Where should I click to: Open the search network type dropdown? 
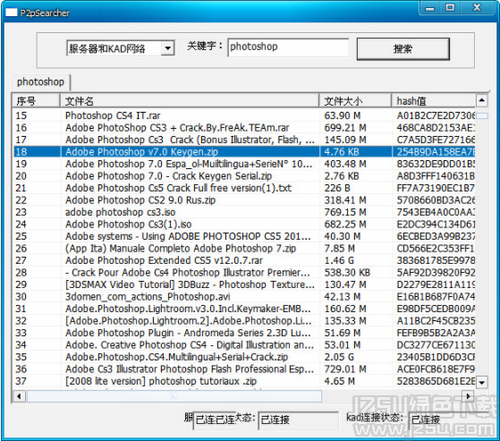[x=168, y=49]
